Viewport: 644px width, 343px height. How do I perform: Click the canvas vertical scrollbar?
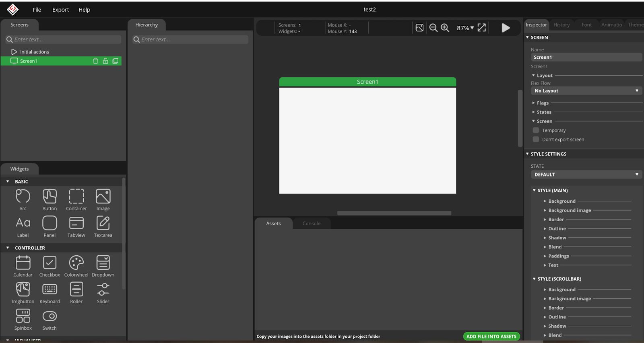click(x=520, y=118)
